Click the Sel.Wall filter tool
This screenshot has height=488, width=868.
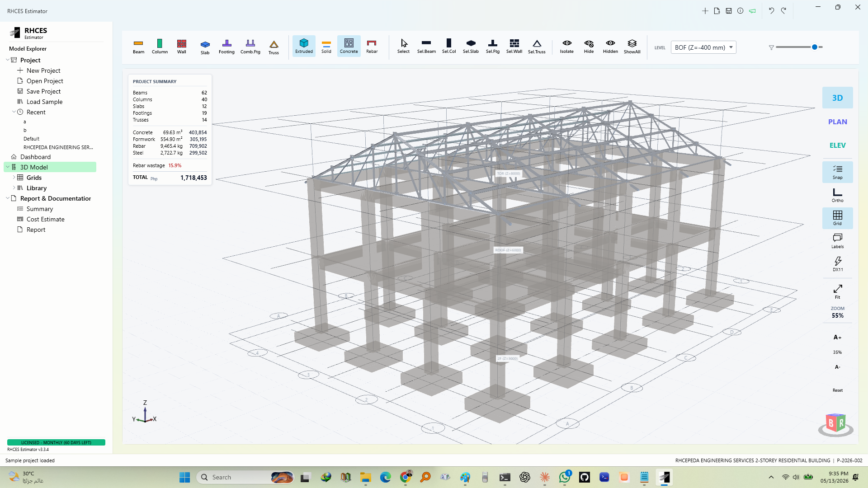pos(514,47)
